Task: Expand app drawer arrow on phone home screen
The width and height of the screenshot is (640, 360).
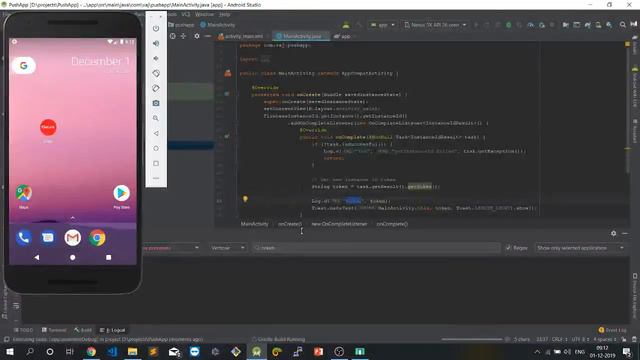Action: point(73,218)
